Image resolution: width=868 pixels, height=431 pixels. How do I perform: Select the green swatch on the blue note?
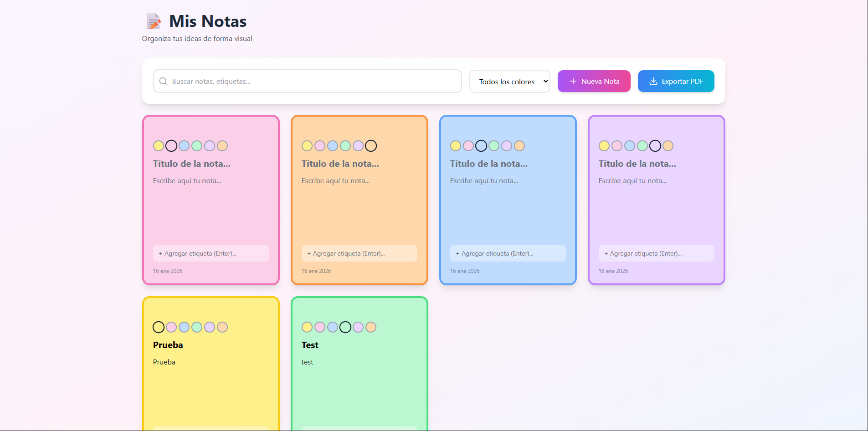[x=494, y=146]
